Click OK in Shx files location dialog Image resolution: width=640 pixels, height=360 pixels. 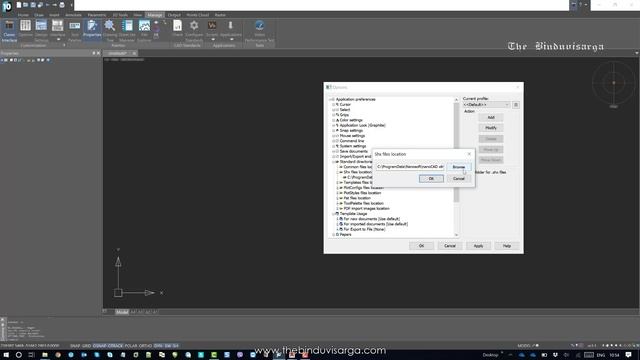tap(431, 179)
